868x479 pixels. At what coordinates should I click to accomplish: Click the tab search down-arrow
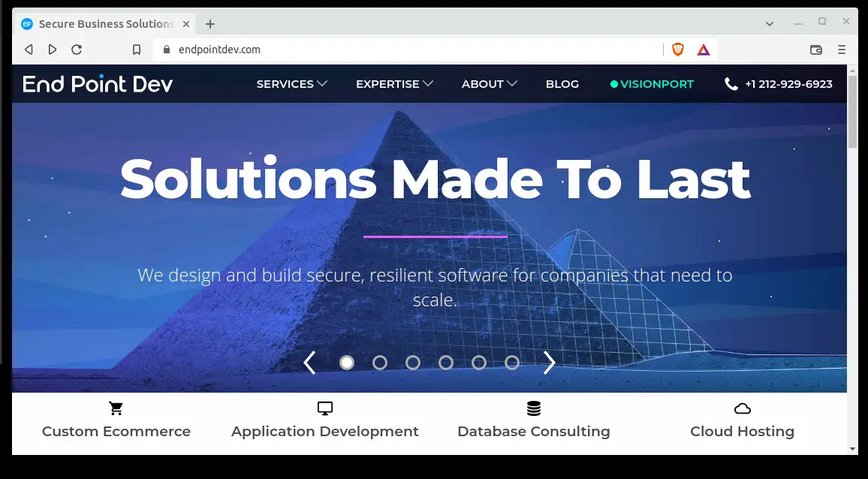(x=770, y=24)
